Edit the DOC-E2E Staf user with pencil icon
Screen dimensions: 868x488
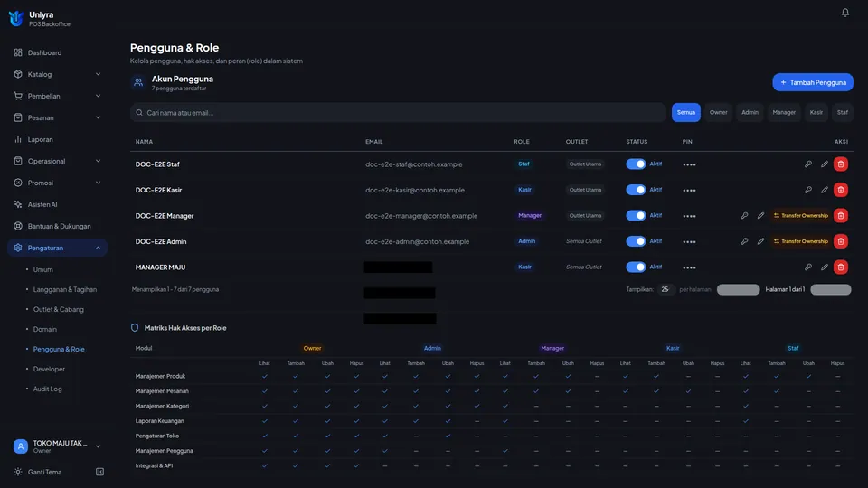pyautogui.click(x=825, y=164)
